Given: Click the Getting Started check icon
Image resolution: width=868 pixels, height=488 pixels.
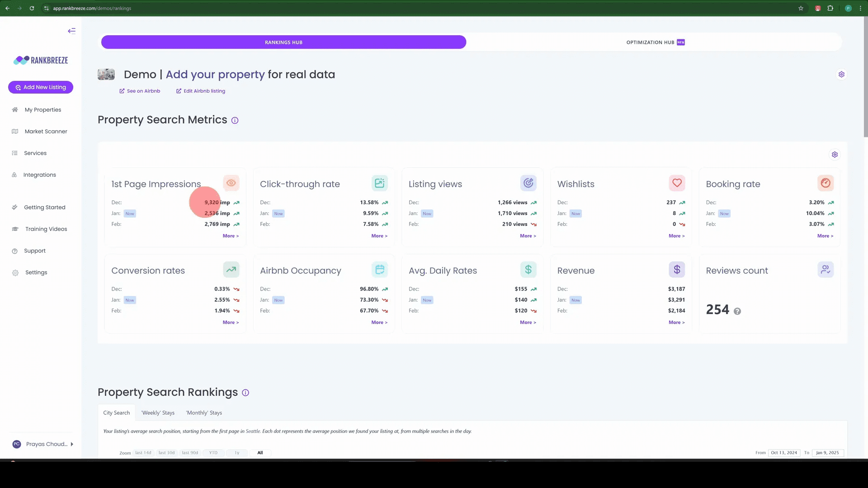Looking at the screenshot, I should 14,207.
